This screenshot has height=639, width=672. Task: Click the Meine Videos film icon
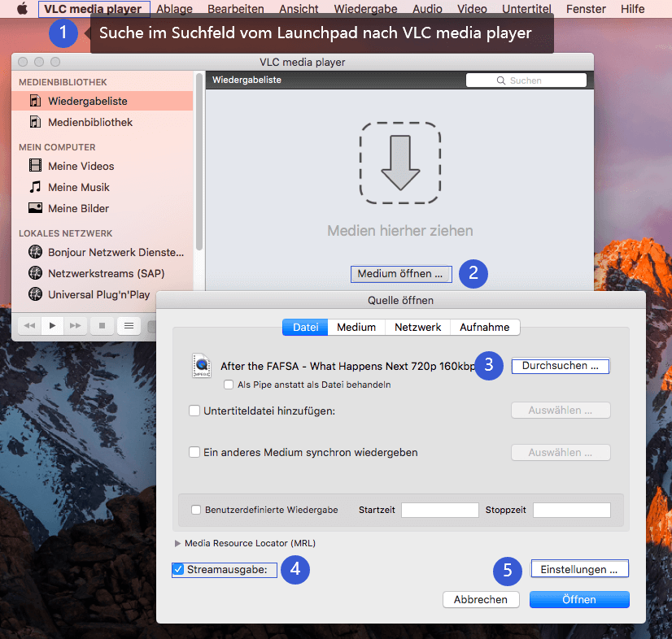point(35,165)
